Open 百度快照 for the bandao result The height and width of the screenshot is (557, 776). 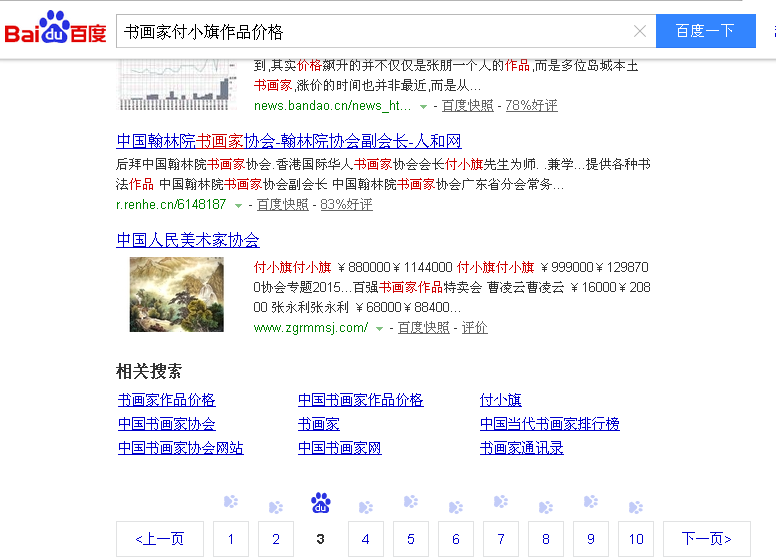[467, 105]
